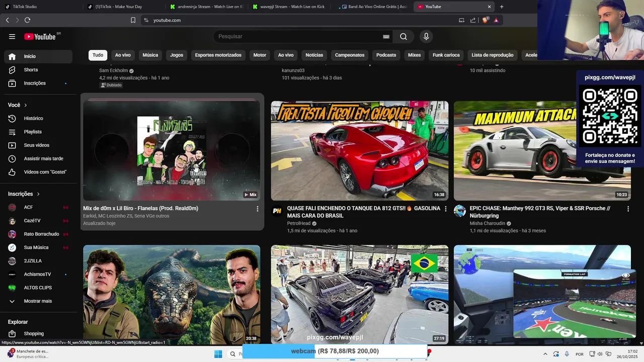Open Shorts in the sidebar

(38, 70)
